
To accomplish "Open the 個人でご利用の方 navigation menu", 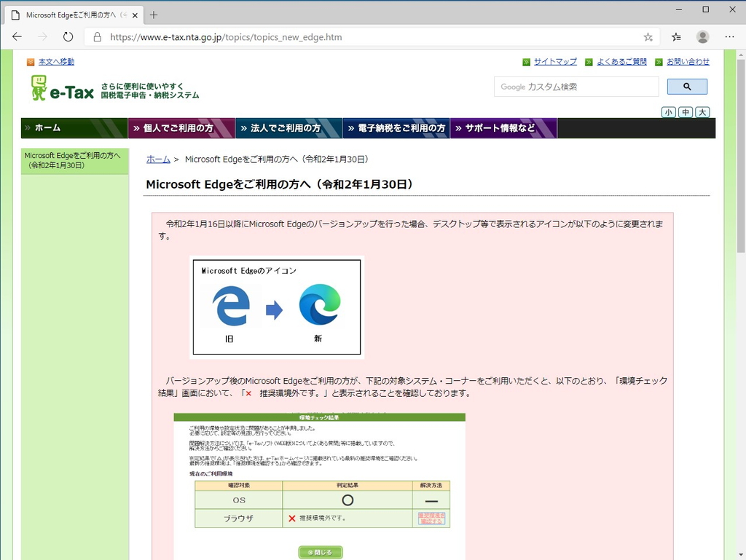I will [x=182, y=127].
